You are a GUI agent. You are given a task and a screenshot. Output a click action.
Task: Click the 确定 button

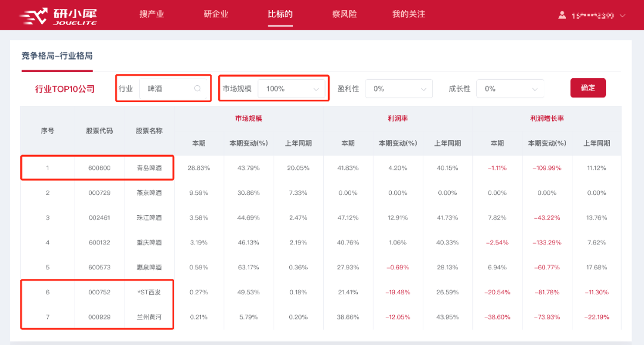pos(588,88)
